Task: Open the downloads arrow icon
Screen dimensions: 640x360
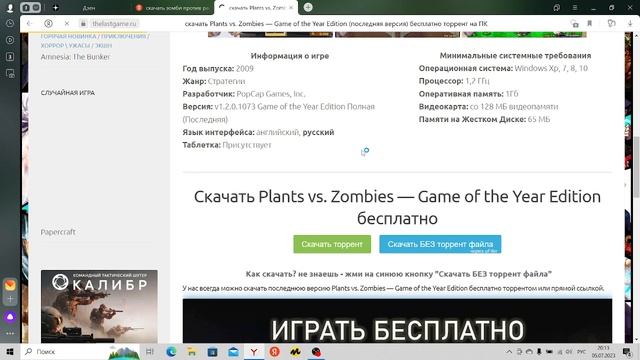Action: 630,24
